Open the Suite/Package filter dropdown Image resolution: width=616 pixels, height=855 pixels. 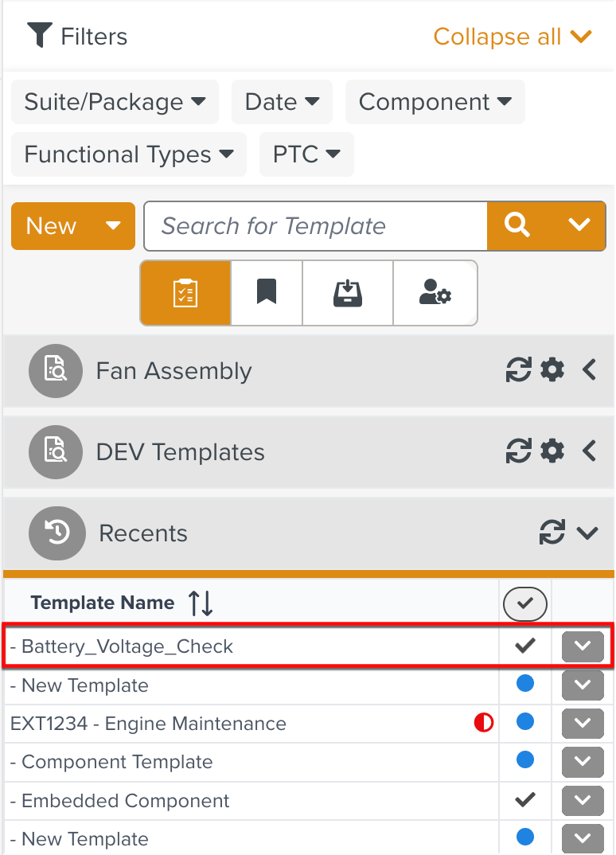[115, 102]
